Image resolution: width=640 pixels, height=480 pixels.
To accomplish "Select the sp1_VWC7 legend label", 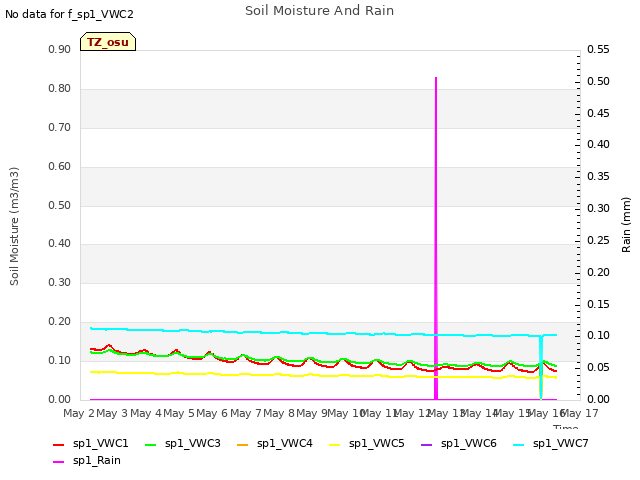I will (x=560, y=444).
